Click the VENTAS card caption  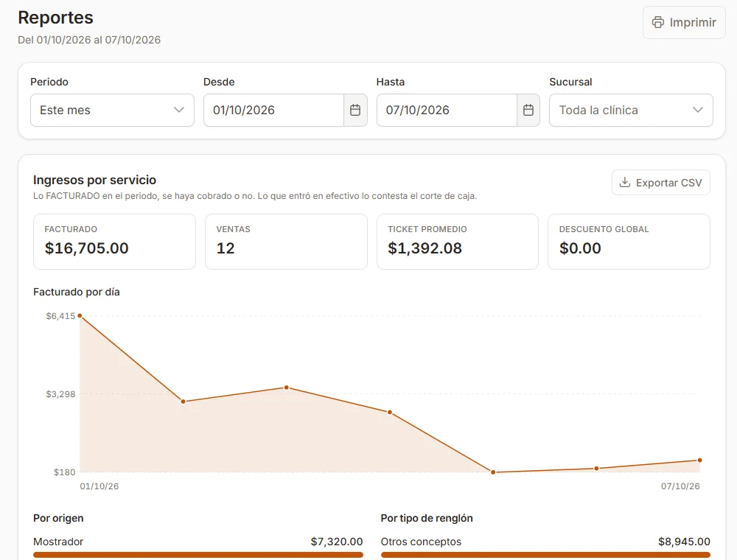coord(233,229)
